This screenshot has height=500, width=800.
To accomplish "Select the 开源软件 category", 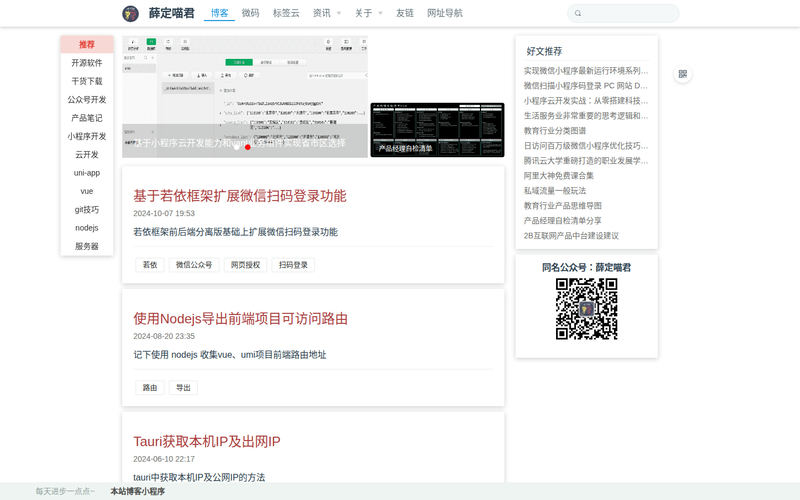I will (87, 63).
